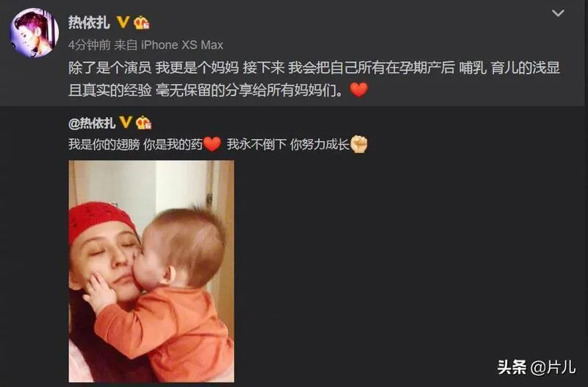This screenshot has height=387, width=588.
Task: Click the fist emoji after 你努力成长
Action: point(359,144)
